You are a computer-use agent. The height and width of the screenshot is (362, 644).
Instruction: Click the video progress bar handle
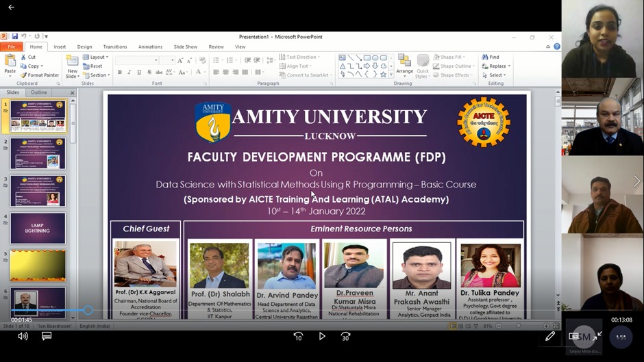[x=88, y=310]
